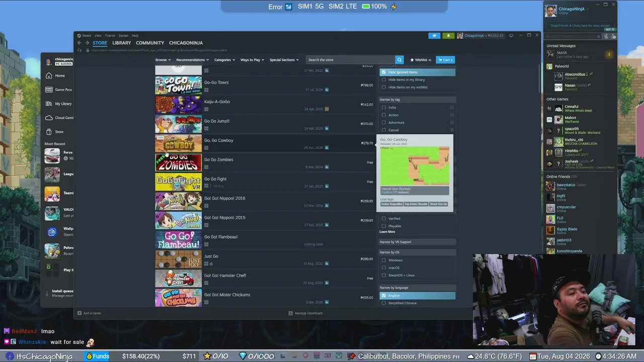This screenshot has height=362, width=644.
Task: Collapse the Narrow by VR Support section
Action: pos(417,242)
